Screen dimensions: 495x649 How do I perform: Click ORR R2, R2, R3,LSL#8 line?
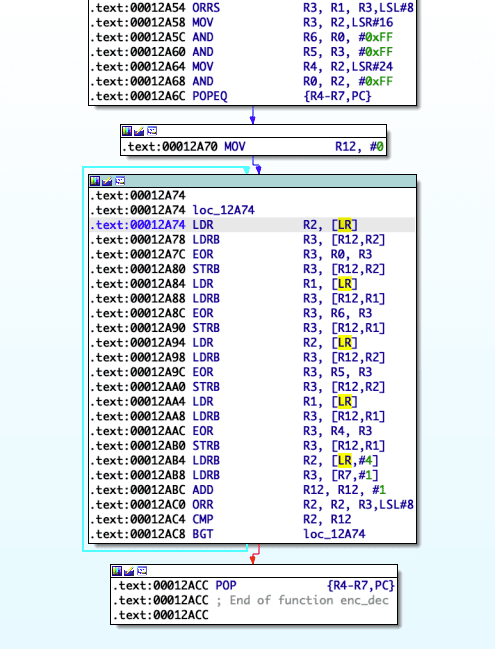click(x=252, y=505)
